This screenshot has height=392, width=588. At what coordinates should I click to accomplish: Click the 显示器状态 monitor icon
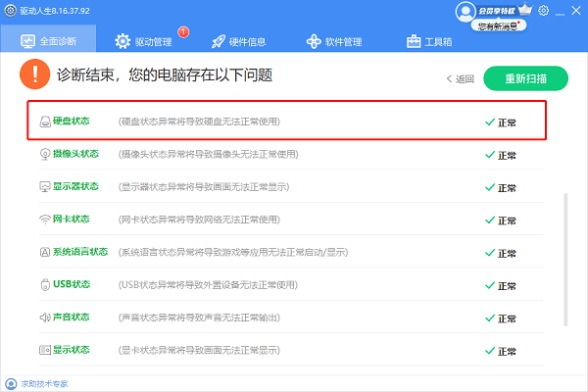(x=45, y=187)
